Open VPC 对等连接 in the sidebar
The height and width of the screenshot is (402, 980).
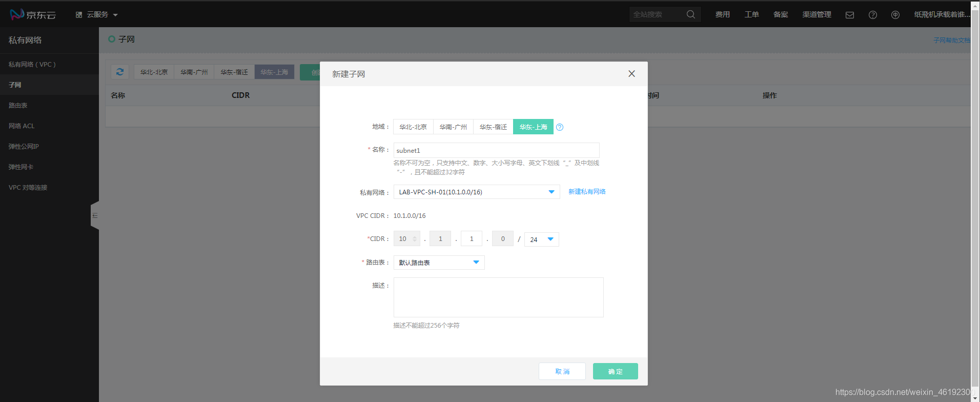point(49,187)
